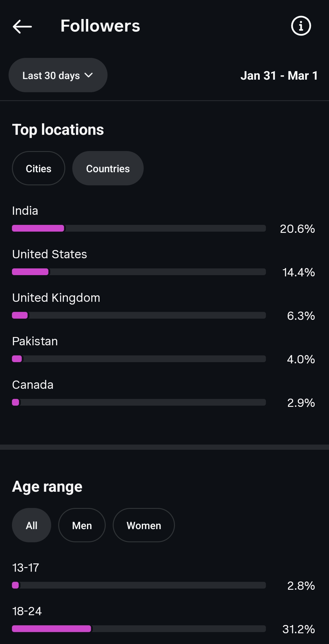329x644 pixels.
Task: Tap the Canada progress bar
Action: click(139, 402)
